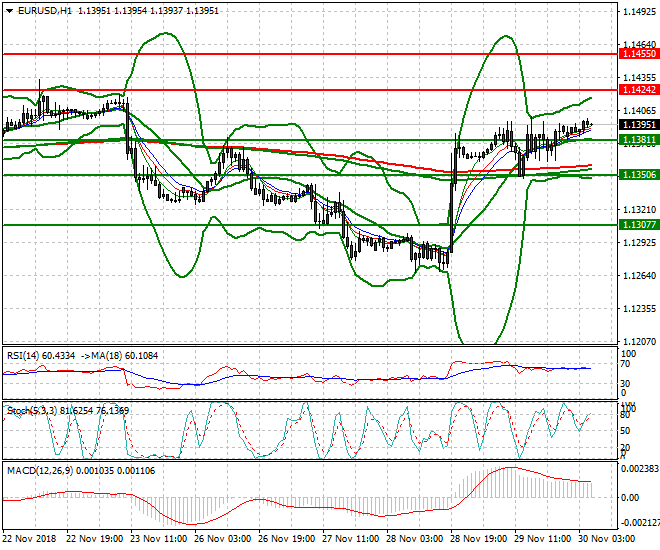Click the green 1.13811 price label
The image size is (660, 550).
click(636, 141)
